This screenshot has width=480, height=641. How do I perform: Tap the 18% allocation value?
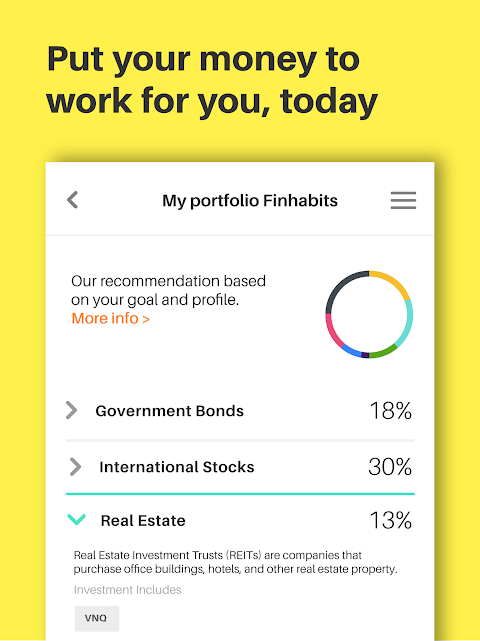coord(390,410)
